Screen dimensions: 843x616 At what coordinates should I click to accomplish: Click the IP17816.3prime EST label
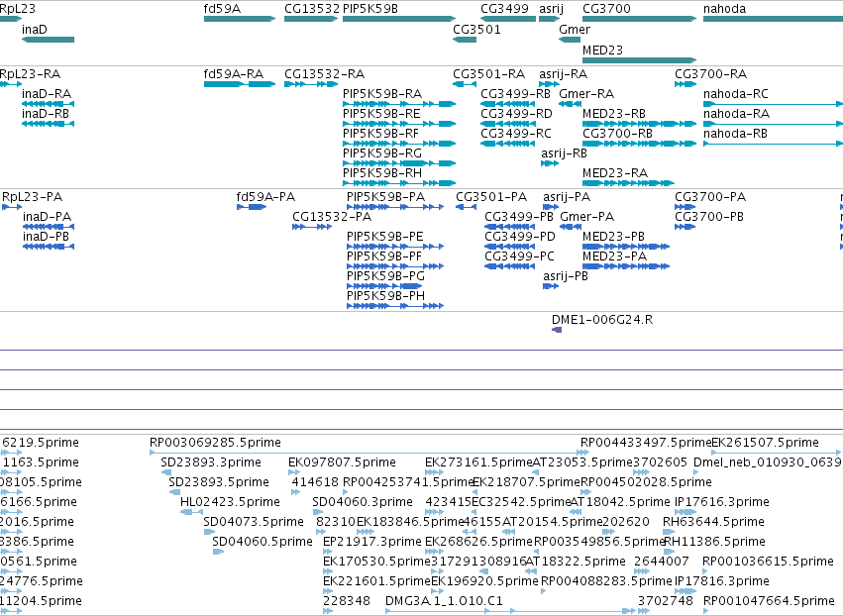722,581
